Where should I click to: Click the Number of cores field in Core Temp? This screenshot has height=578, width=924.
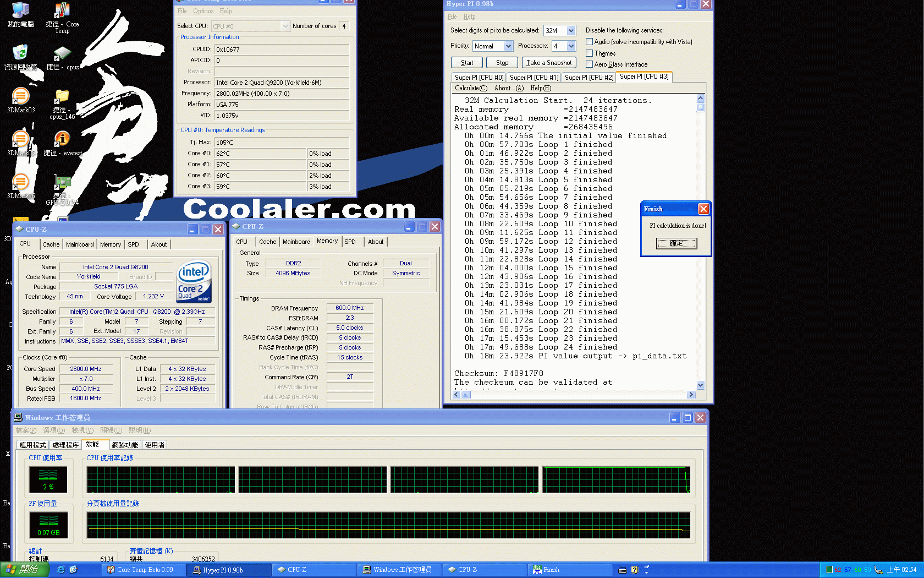point(344,26)
